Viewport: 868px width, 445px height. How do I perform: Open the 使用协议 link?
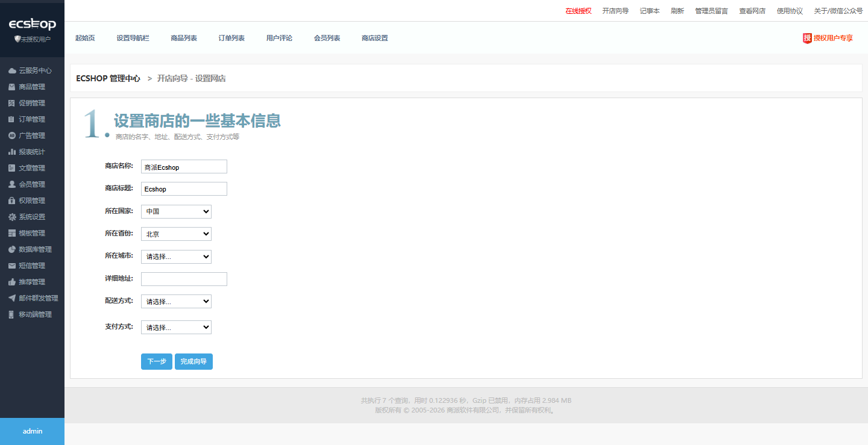[790, 11]
